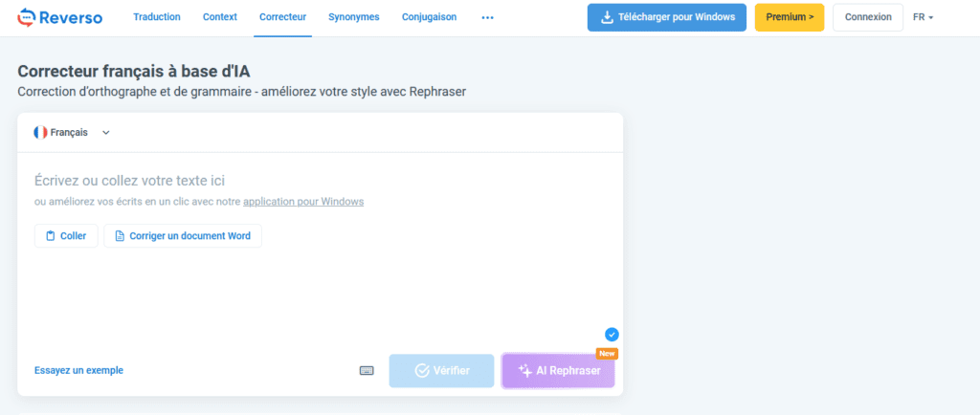980x415 pixels.
Task: Click the AI Rephraser button
Action: [x=559, y=371]
